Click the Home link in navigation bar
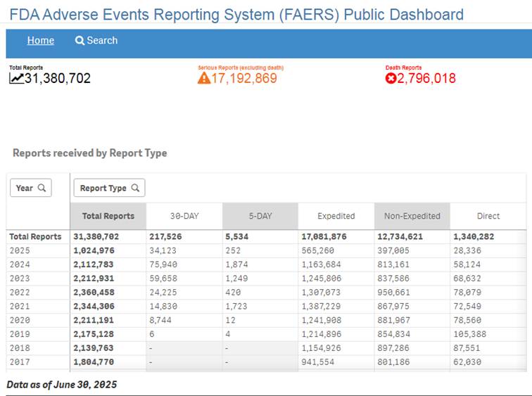The height and width of the screenshot is (396, 532). click(x=40, y=41)
